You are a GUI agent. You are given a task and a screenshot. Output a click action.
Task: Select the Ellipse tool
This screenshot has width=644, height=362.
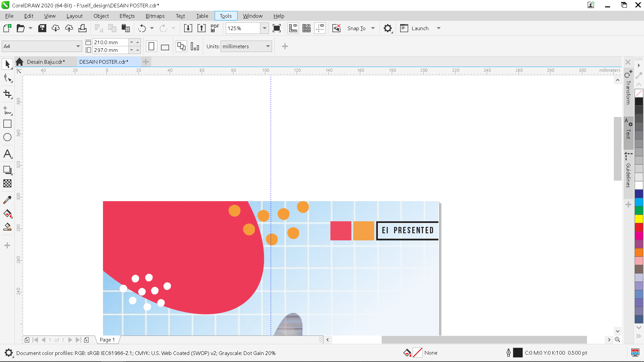(x=7, y=137)
